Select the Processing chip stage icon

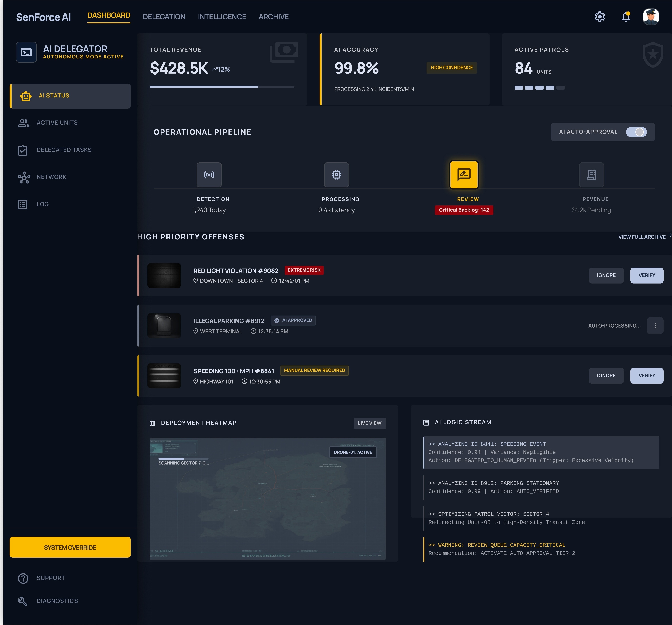[336, 175]
